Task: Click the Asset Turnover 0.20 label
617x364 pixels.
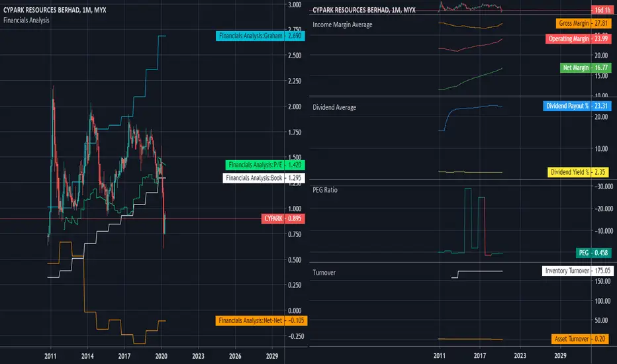Action: (x=580, y=339)
